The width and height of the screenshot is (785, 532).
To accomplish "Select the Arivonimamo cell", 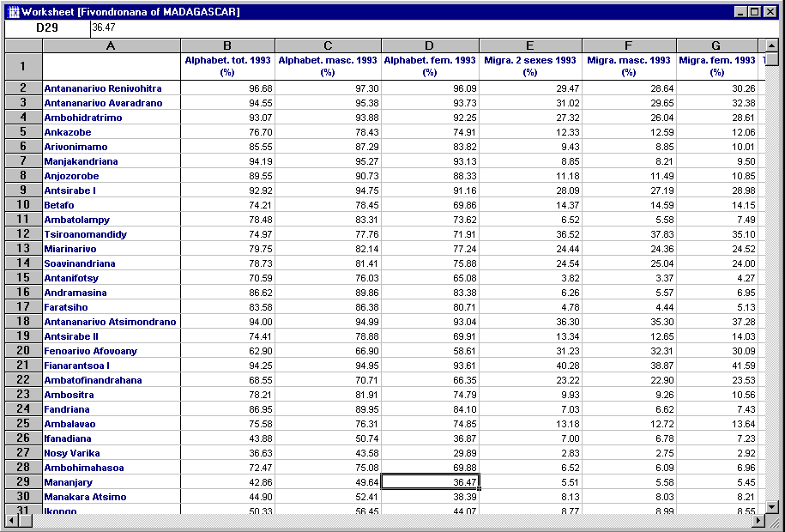I will tap(112, 146).
